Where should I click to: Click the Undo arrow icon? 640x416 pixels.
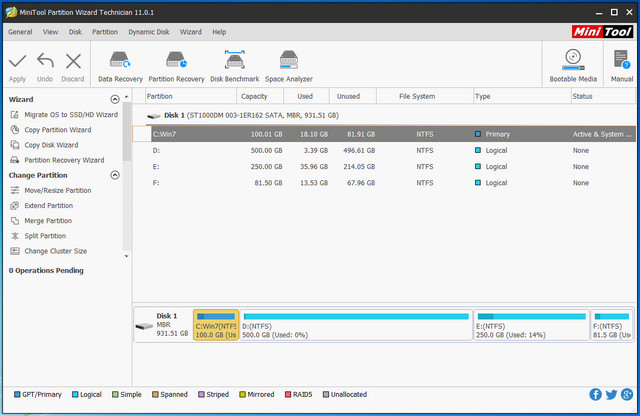point(45,61)
